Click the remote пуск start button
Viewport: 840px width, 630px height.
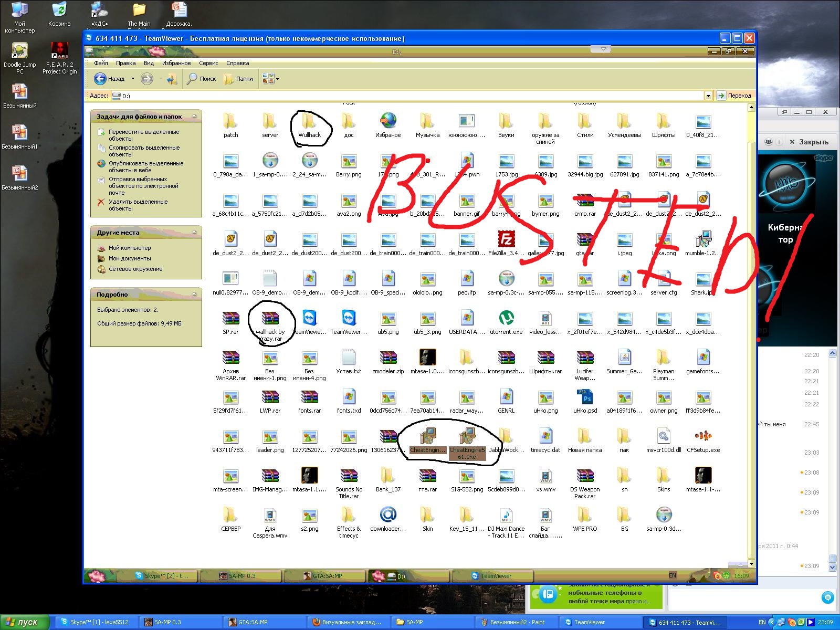point(98,576)
